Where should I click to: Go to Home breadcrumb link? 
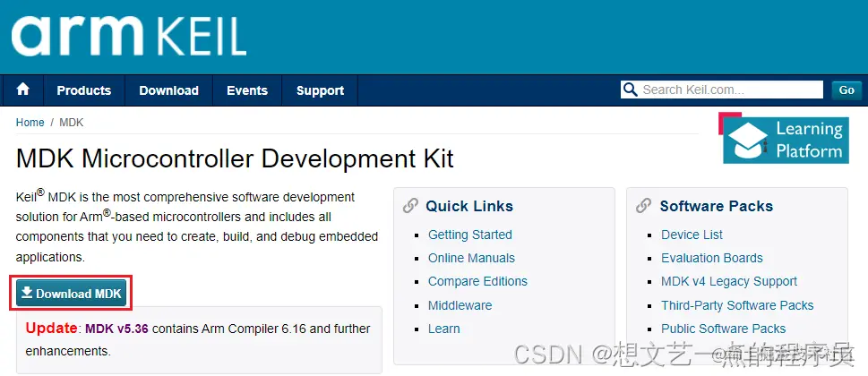click(x=30, y=123)
